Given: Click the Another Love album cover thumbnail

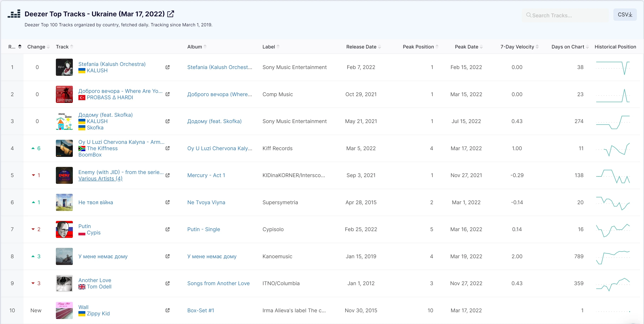Looking at the screenshot, I should (64, 283).
